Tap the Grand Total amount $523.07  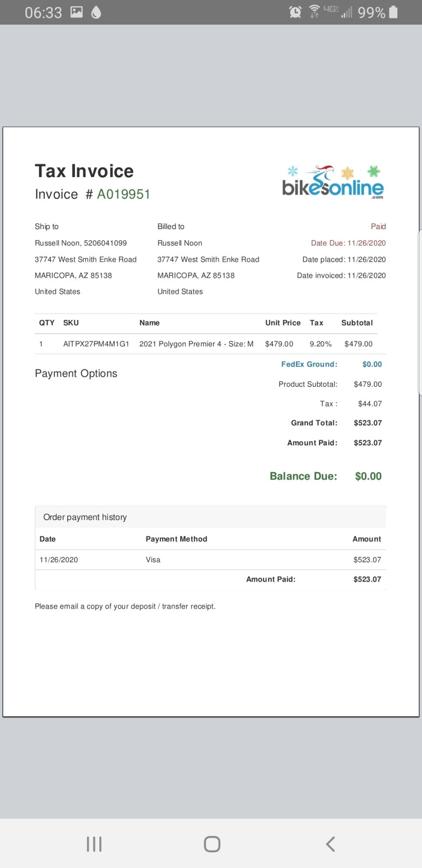368,423
